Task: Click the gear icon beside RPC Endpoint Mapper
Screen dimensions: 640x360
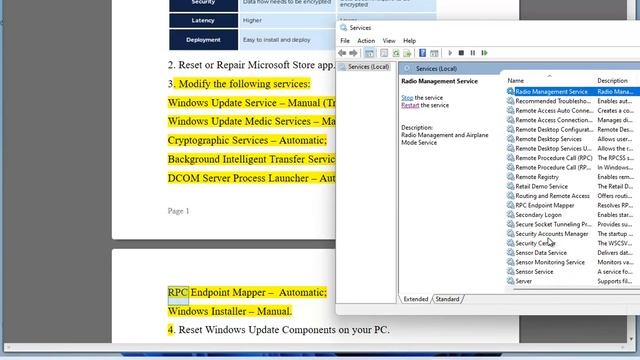Action: coord(510,205)
